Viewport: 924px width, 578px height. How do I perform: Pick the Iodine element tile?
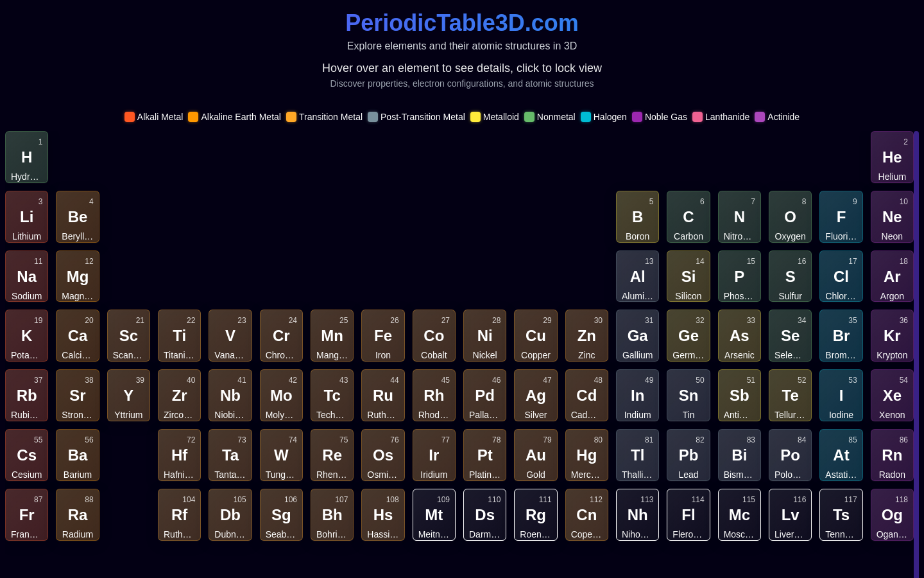(x=841, y=396)
